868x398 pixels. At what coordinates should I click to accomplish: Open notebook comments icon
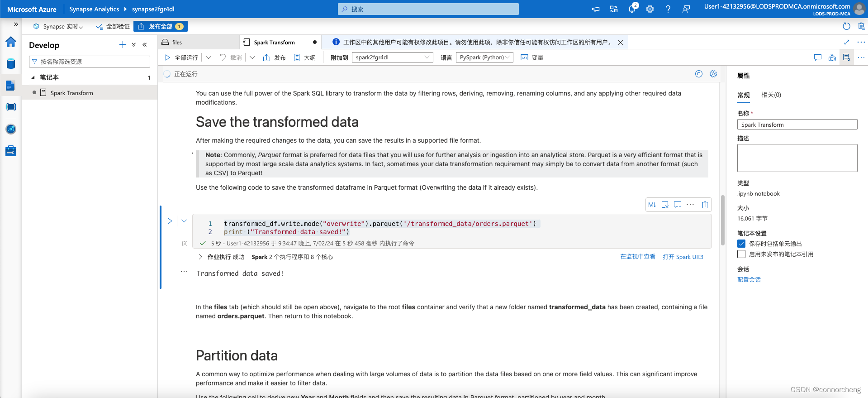(x=818, y=58)
